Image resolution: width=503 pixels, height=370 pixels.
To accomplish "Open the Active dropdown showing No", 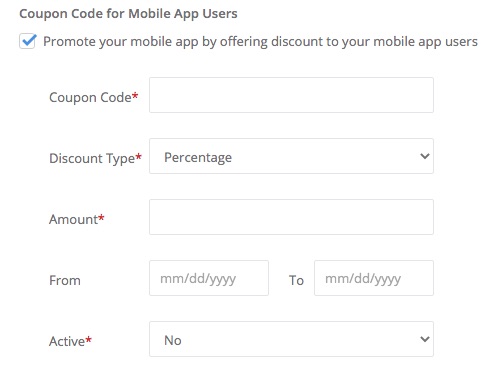I will [291, 339].
